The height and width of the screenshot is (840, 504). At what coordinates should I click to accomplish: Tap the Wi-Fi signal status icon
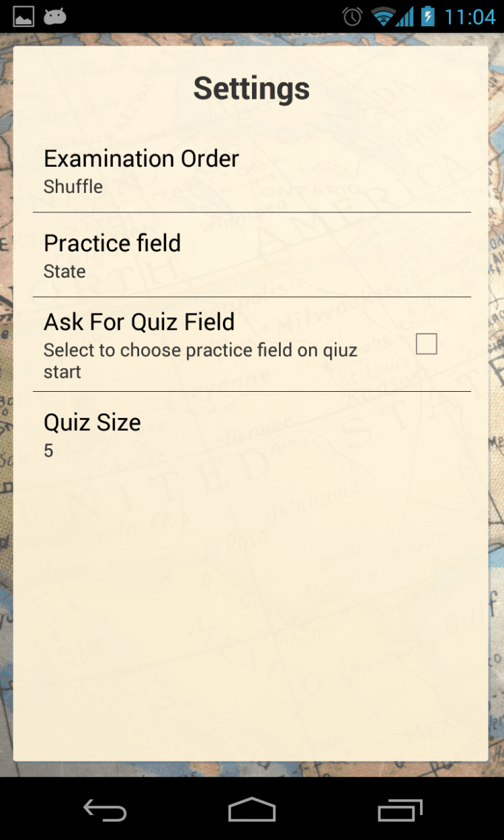(x=383, y=17)
